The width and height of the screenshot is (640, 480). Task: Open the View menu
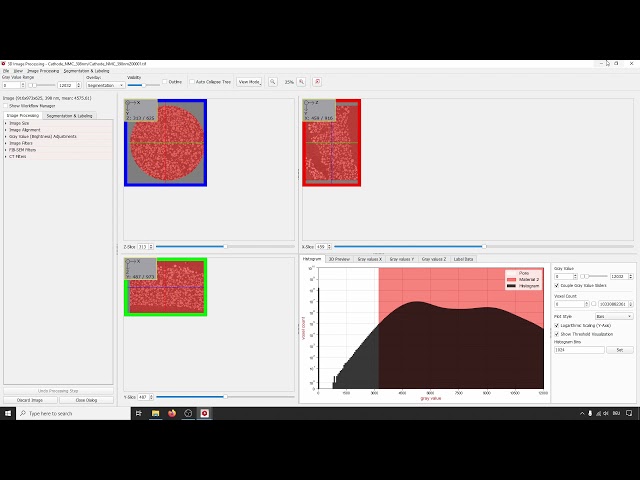pyautogui.click(x=18, y=71)
